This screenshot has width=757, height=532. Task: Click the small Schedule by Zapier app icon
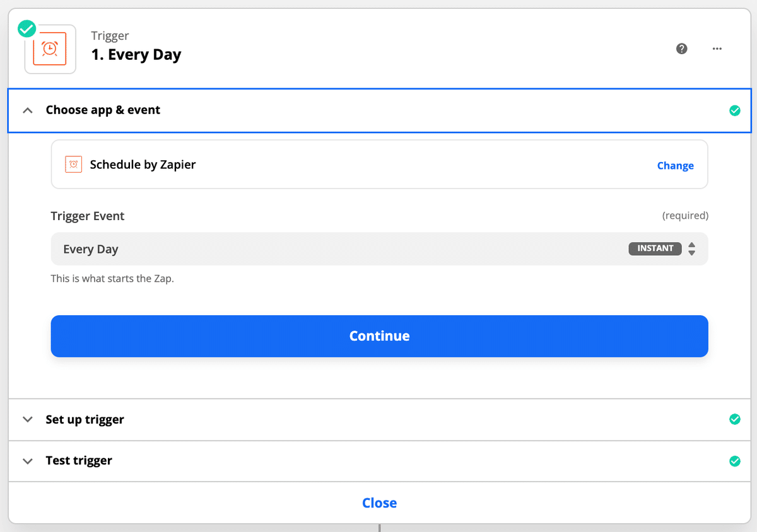(74, 165)
